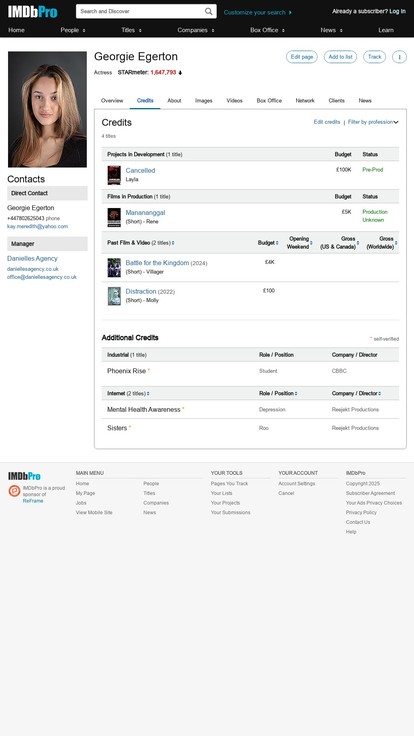Image resolution: width=414 pixels, height=736 pixels.
Task: Sort by Opening Weekend column
Action: pos(299,243)
